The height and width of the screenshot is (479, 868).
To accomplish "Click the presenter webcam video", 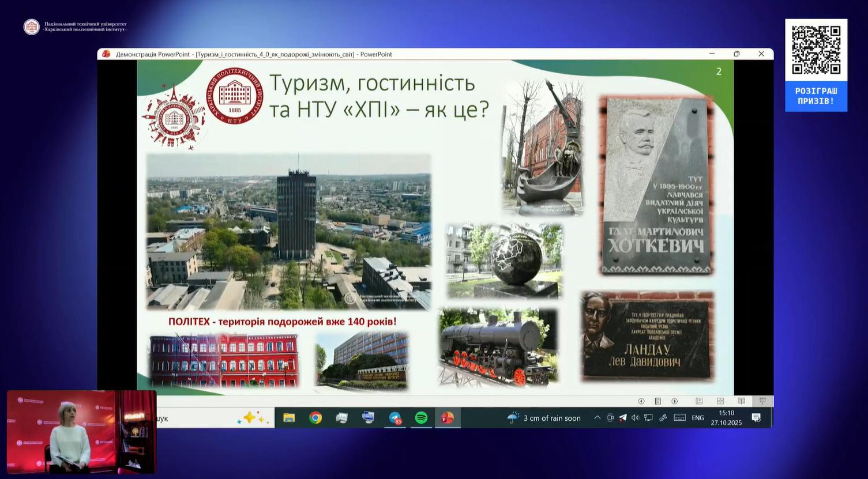I will [81, 432].
